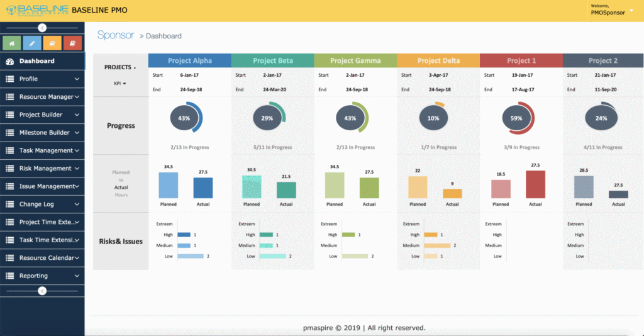Expand the Project Builder chevron
The width and height of the screenshot is (644, 336).
(x=77, y=115)
